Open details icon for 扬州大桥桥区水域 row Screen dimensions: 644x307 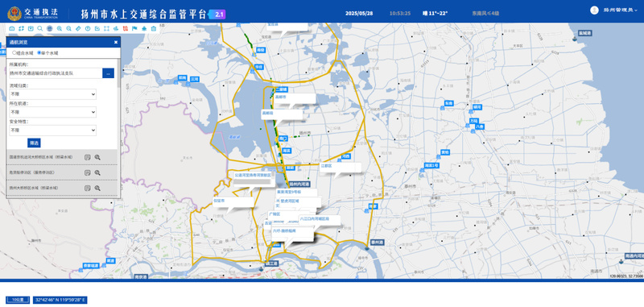88,188
